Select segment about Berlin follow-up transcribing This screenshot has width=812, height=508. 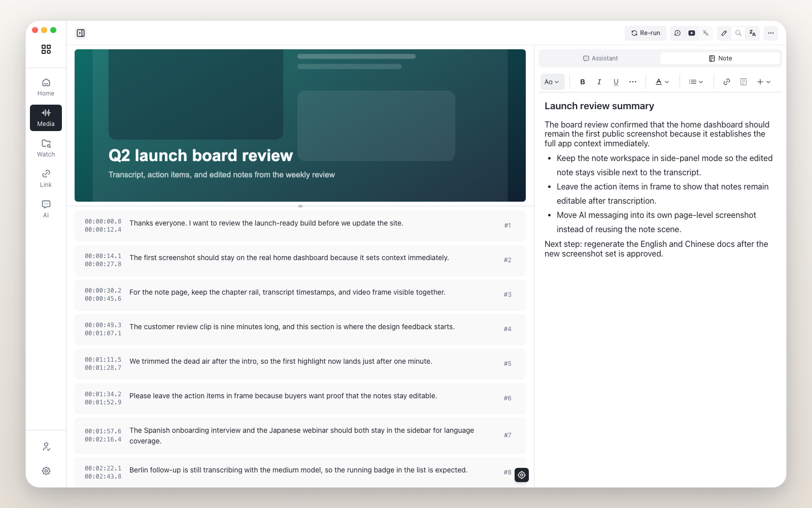coord(300,472)
